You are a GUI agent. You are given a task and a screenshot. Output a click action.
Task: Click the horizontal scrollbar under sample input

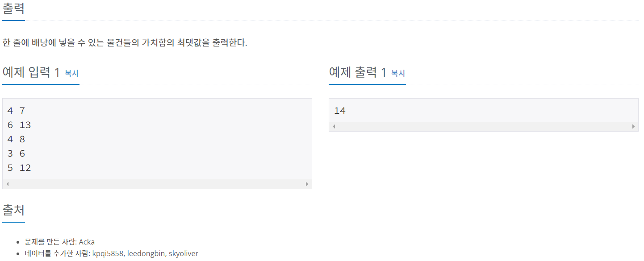(156, 183)
